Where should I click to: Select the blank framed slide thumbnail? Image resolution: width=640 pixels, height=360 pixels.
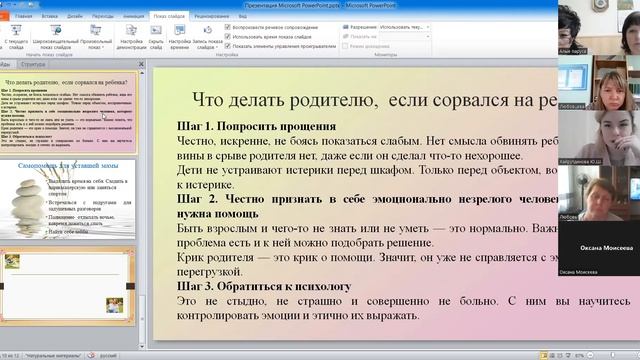coord(67,285)
